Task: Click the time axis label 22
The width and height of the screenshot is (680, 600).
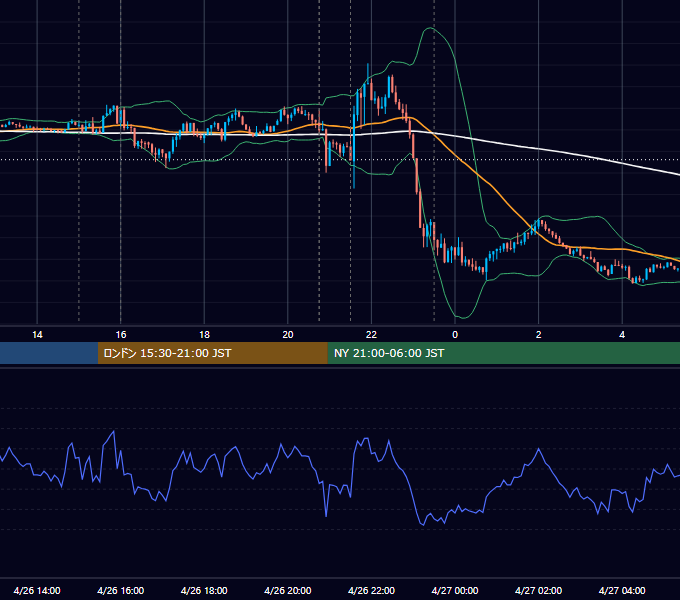Action: coord(371,335)
